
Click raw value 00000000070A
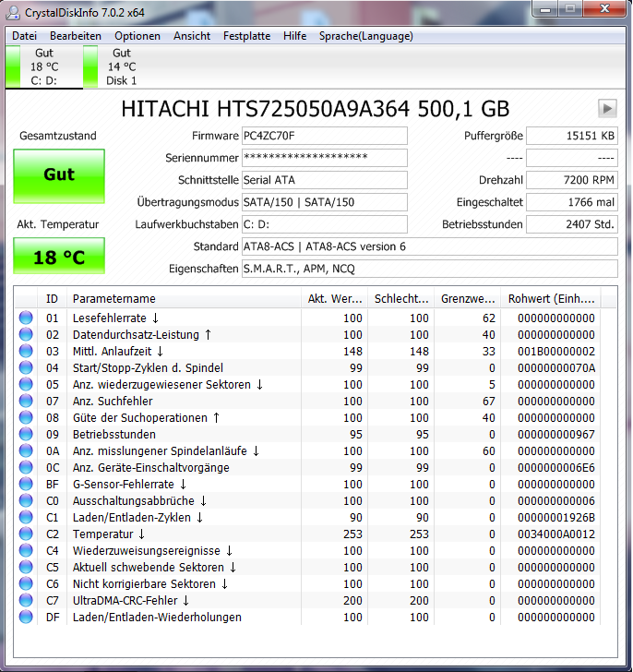[x=555, y=367]
